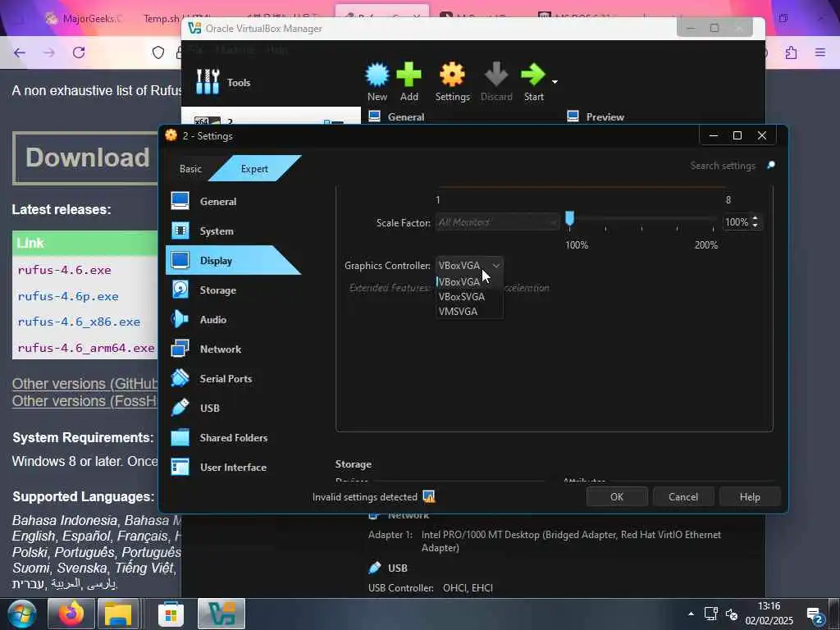Open the General settings category icon
The height and width of the screenshot is (630, 840).
coord(180,201)
